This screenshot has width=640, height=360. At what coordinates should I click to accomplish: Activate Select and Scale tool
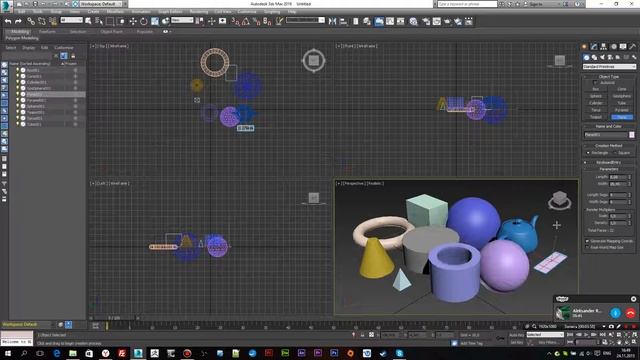pos(155,21)
